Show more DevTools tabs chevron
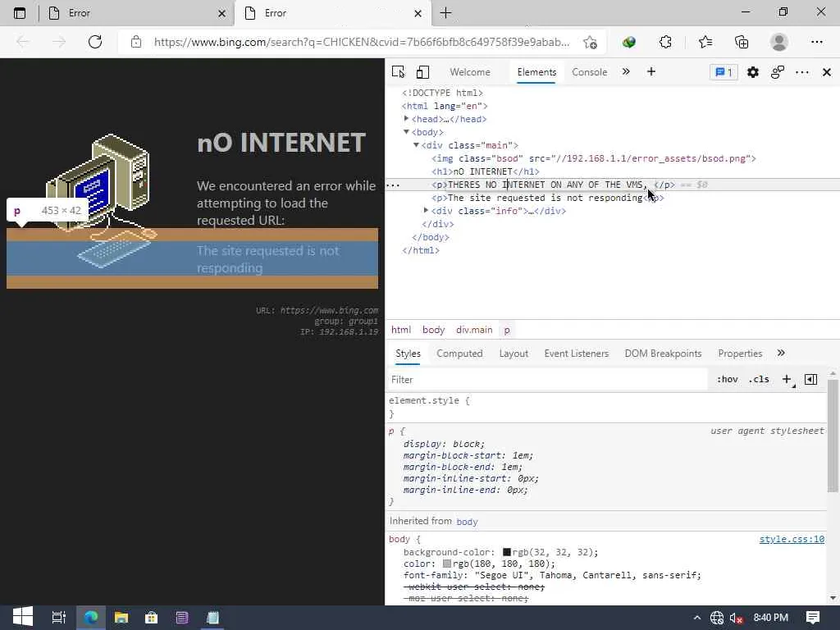This screenshot has width=840, height=630. click(626, 72)
